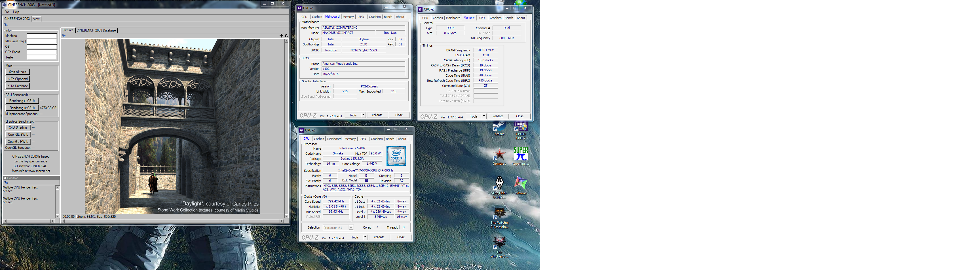This screenshot has height=270, width=980.
Task: Click Validate in the Memory CPU-Z window
Action: [498, 116]
